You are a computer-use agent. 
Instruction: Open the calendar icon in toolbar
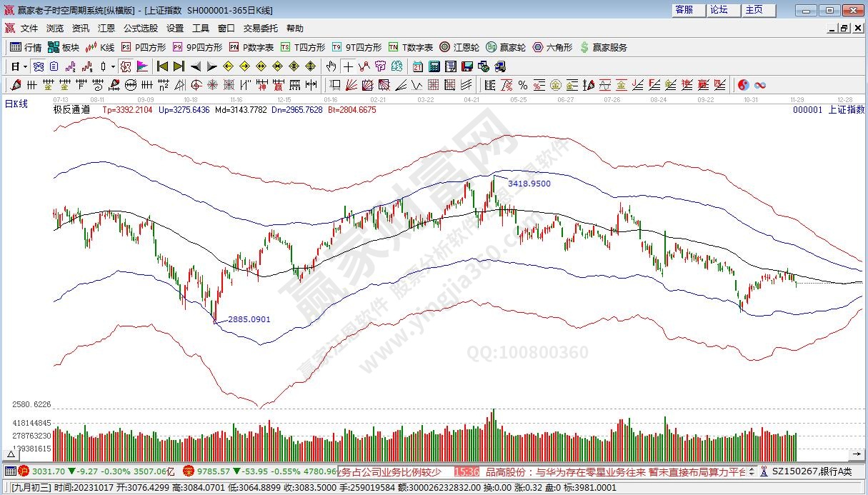[x=418, y=66]
